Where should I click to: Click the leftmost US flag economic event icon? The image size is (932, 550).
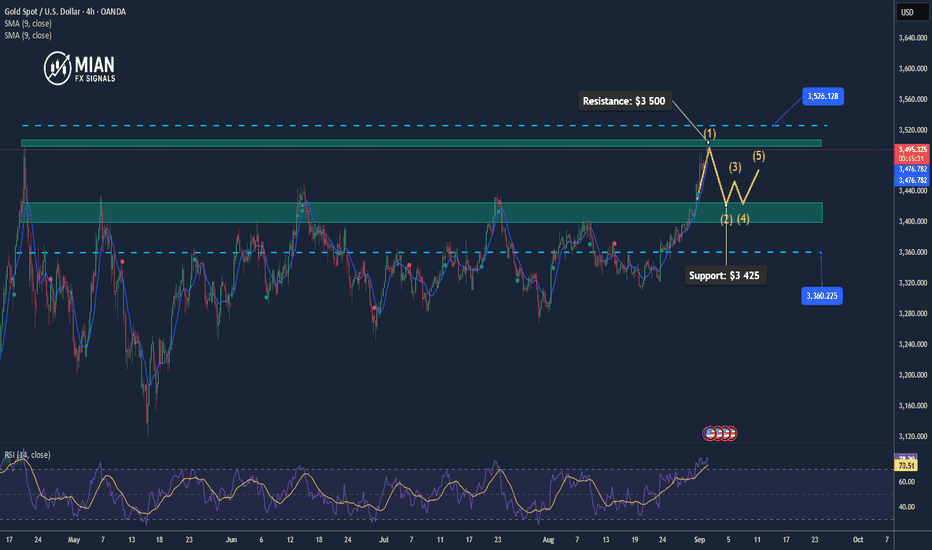(709, 433)
